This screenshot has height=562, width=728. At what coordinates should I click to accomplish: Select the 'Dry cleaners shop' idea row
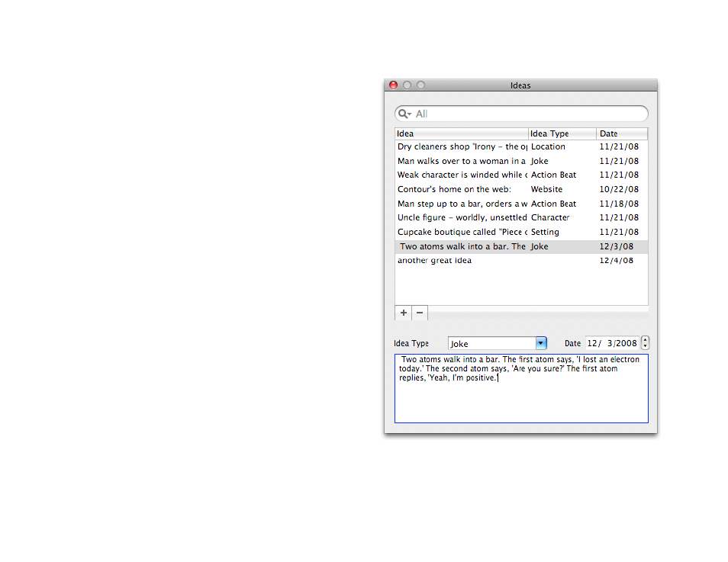(x=521, y=146)
